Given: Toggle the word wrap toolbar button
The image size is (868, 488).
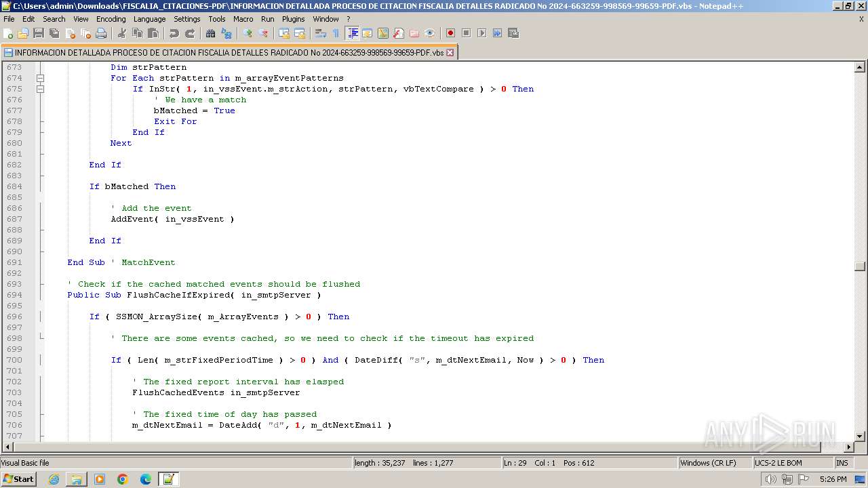Looking at the screenshot, I should (x=321, y=33).
